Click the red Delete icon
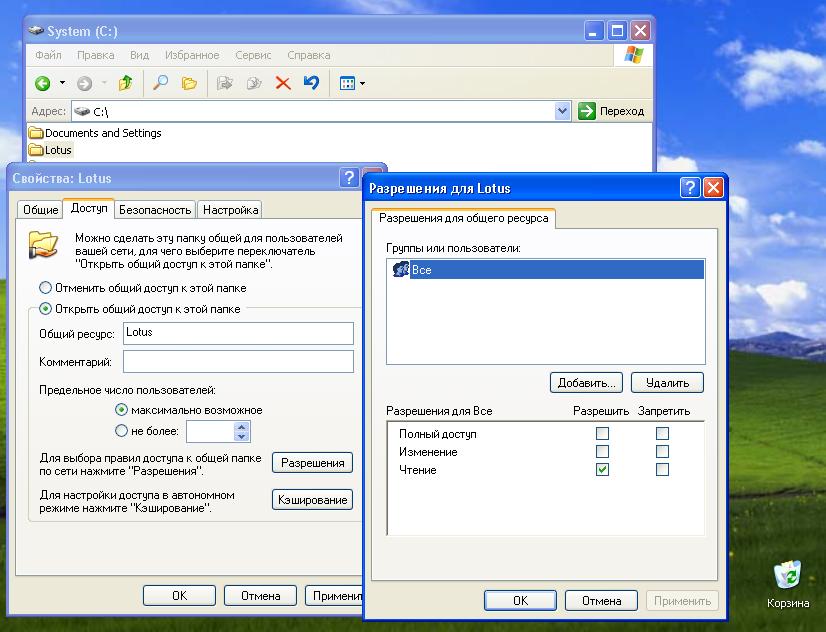 (283, 83)
